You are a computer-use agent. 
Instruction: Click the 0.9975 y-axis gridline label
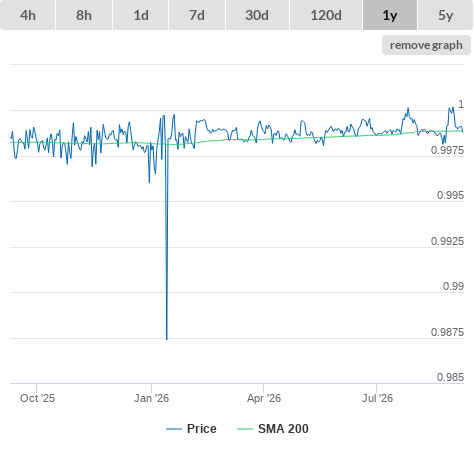(447, 150)
